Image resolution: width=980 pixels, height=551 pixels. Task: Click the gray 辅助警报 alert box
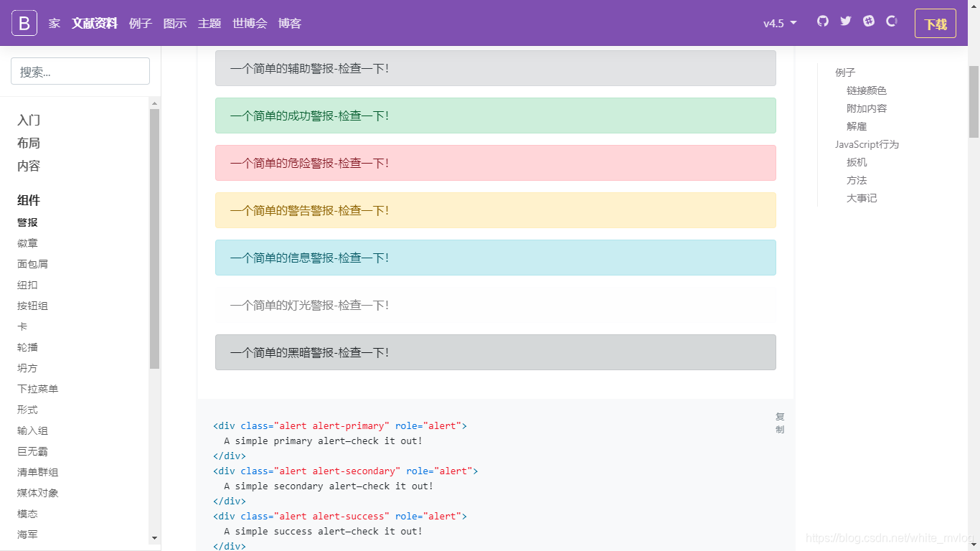pyautogui.click(x=496, y=68)
